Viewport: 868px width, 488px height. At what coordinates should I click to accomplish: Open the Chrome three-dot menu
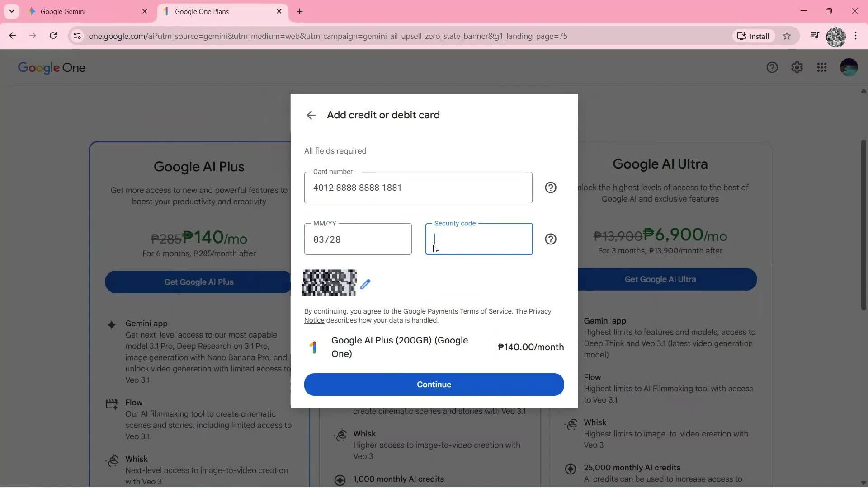856,36
